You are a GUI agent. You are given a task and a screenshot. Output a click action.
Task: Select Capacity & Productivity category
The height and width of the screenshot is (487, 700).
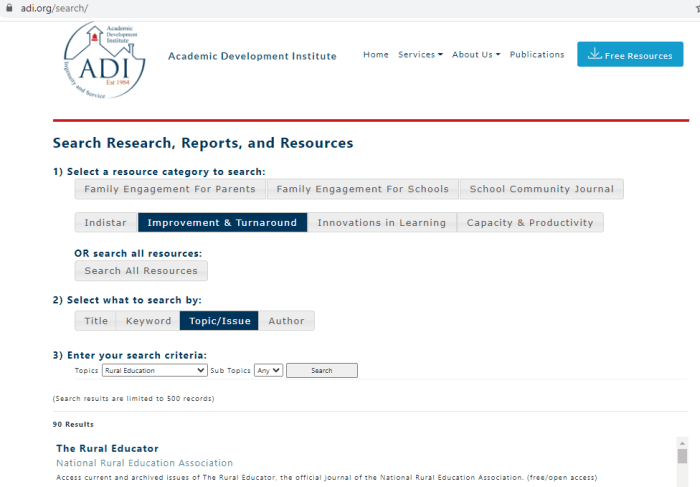click(530, 223)
